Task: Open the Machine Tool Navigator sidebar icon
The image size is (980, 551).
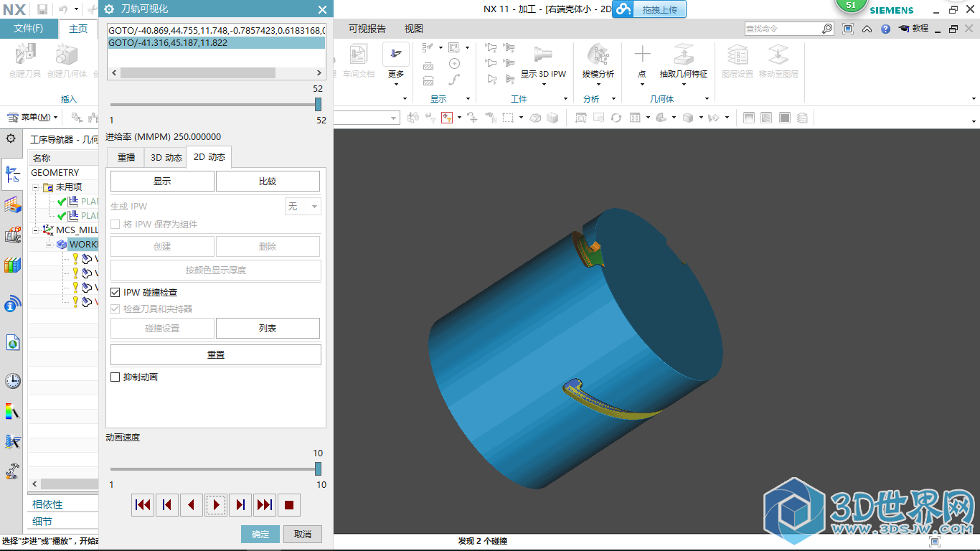Action: click(12, 204)
